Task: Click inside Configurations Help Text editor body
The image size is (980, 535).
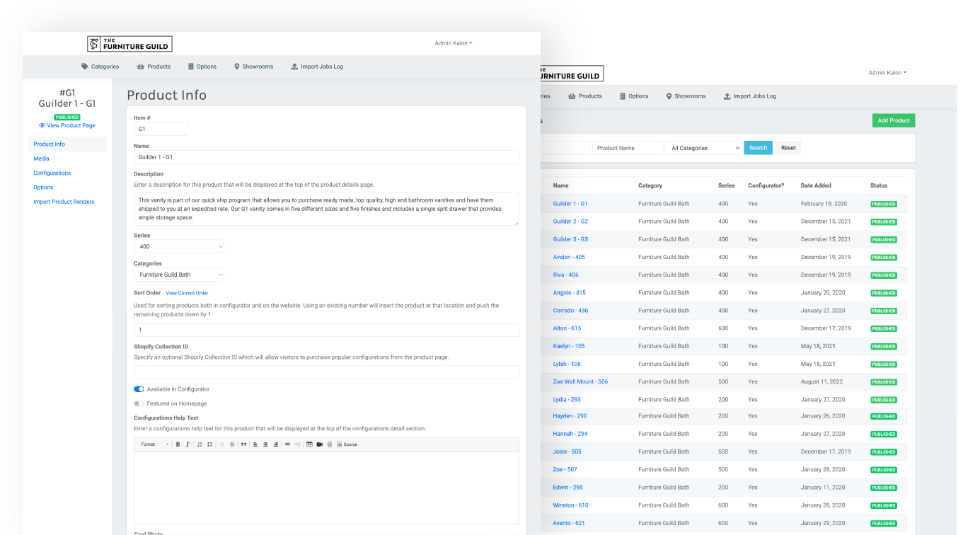Action: coord(326,488)
